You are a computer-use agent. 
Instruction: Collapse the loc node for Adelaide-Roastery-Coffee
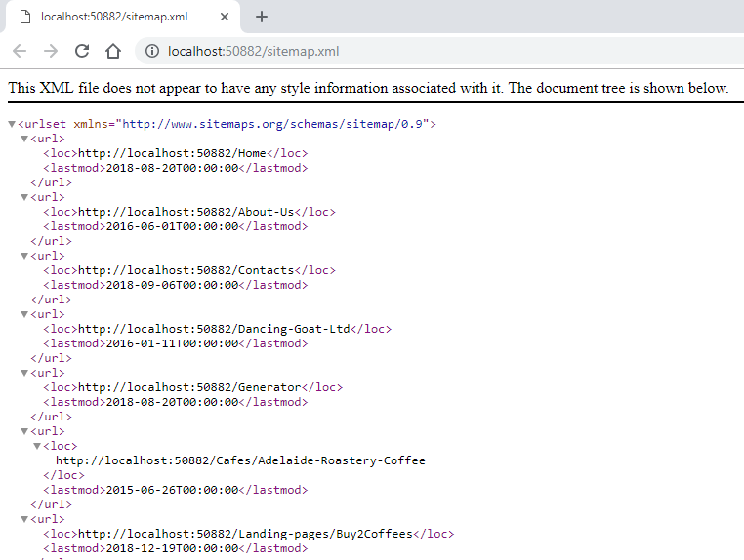pos(37,446)
